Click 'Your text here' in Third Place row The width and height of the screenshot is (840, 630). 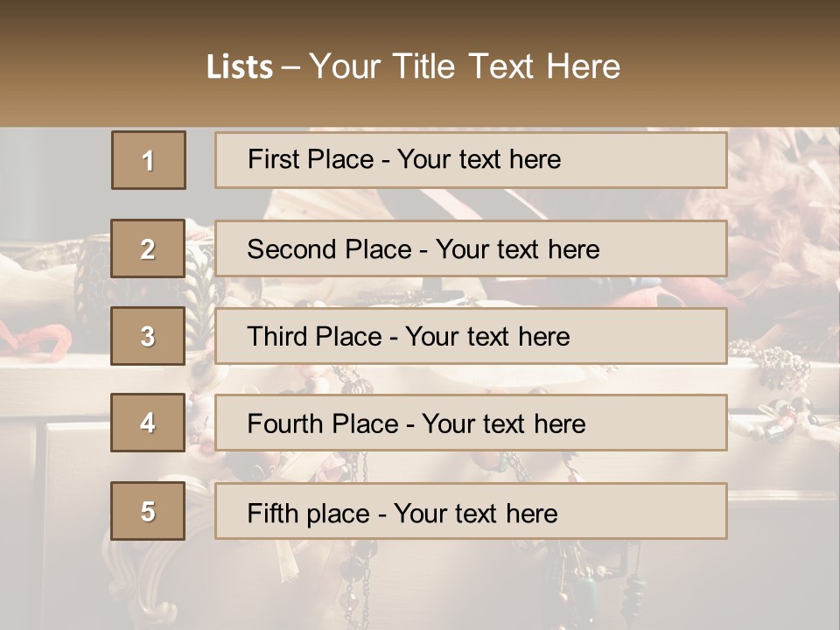click(487, 337)
